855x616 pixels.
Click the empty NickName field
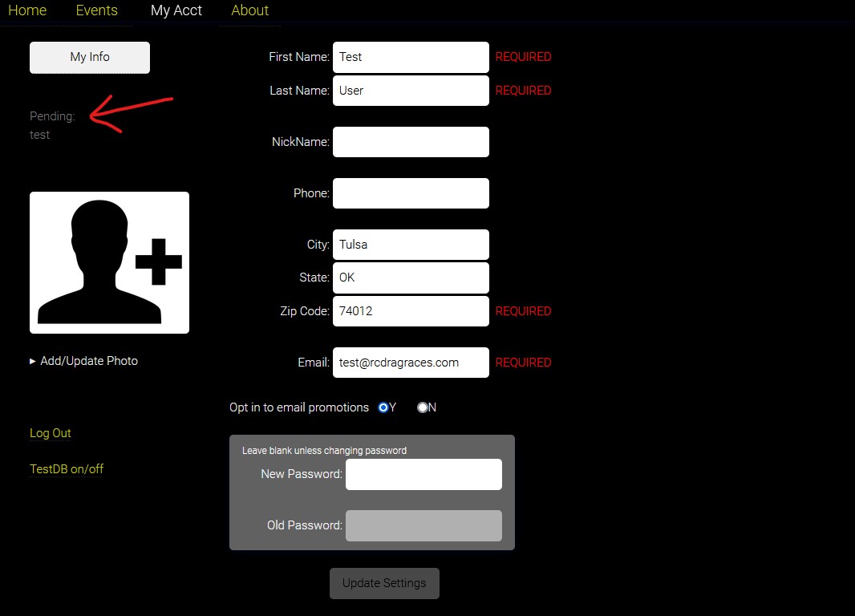tap(411, 142)
